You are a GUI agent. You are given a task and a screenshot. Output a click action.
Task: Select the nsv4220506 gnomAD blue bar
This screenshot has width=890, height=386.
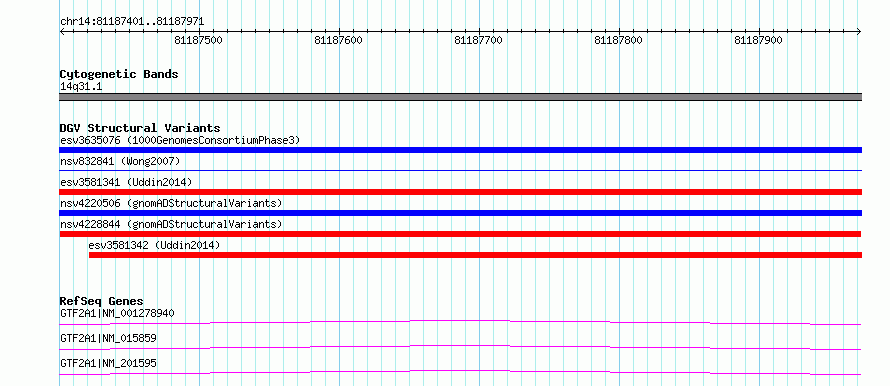click(460, 213)
